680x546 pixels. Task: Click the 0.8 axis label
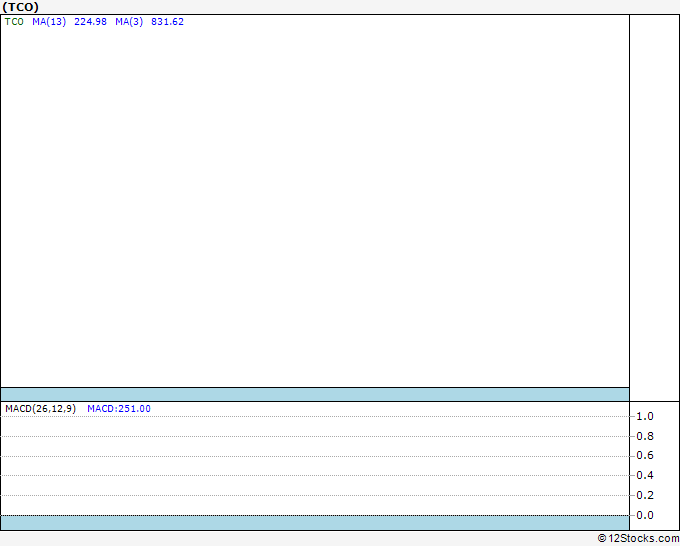pyautogui.click(x=644, y=436)
